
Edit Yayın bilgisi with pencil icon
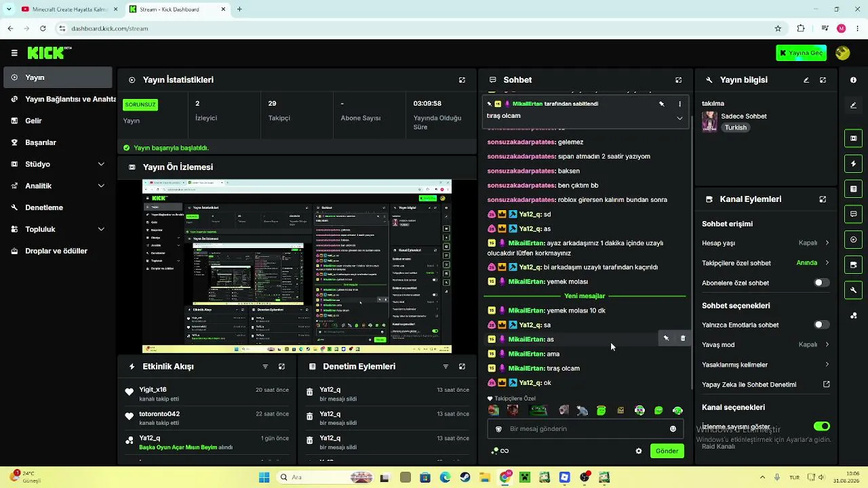click(x=806, y=80)
